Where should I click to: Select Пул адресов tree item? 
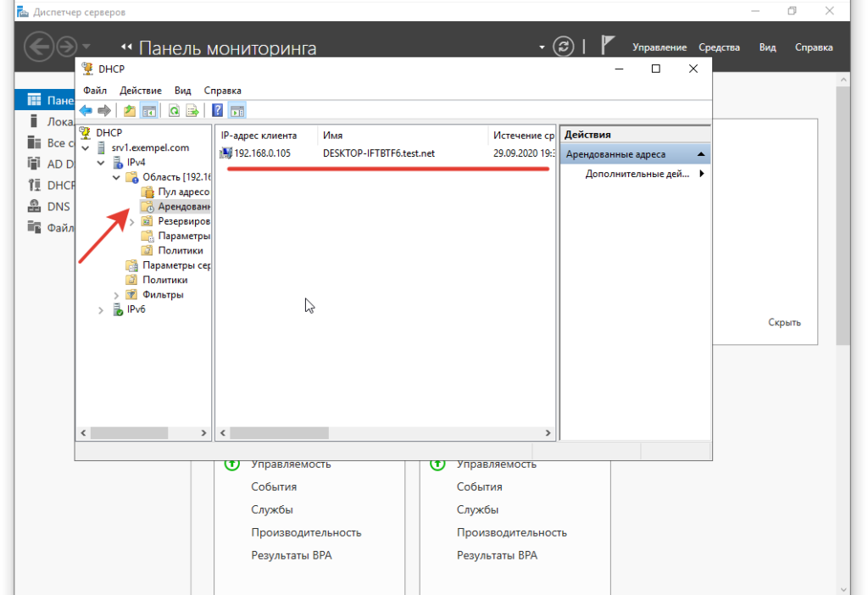[182, 192]
